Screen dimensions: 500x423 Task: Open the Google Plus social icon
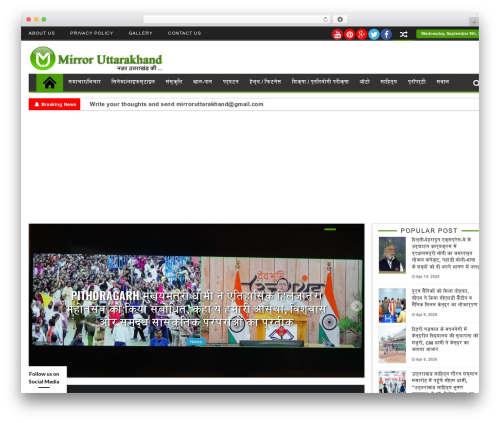tap(362, 34)
